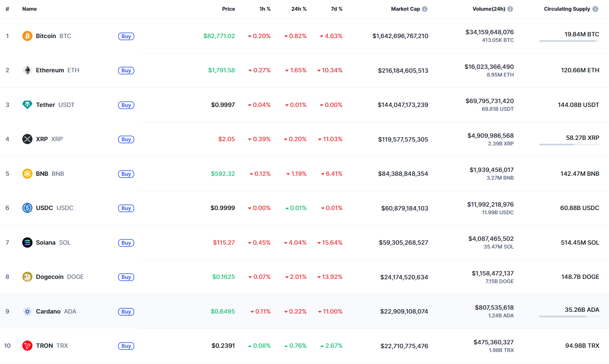This screenshot has height=364, width=609.
Task: Click Tether supply 144.08B USDT
Action: point(578,105)
